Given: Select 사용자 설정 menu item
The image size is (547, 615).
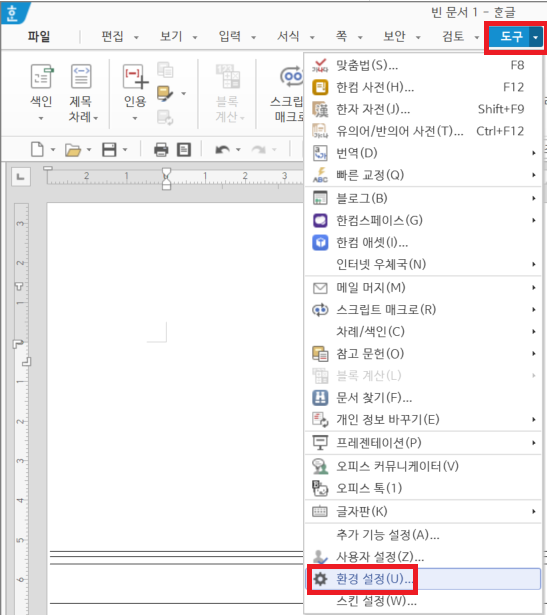Looking at the screenshot, I should click(423, 557).
